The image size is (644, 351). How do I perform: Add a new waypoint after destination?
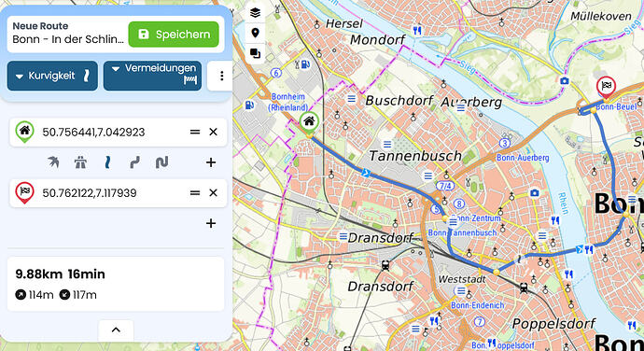[x=211, y=223]
